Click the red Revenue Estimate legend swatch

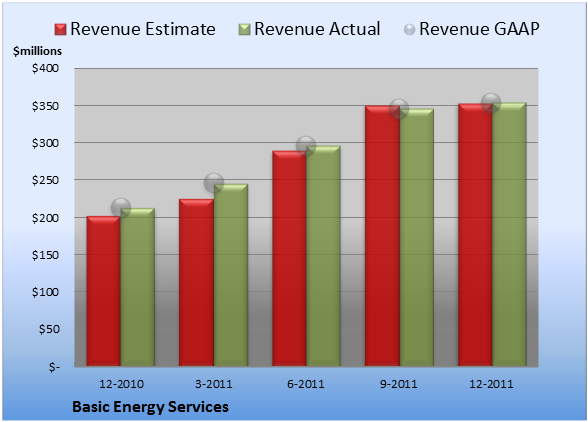(x=60, y=30)
